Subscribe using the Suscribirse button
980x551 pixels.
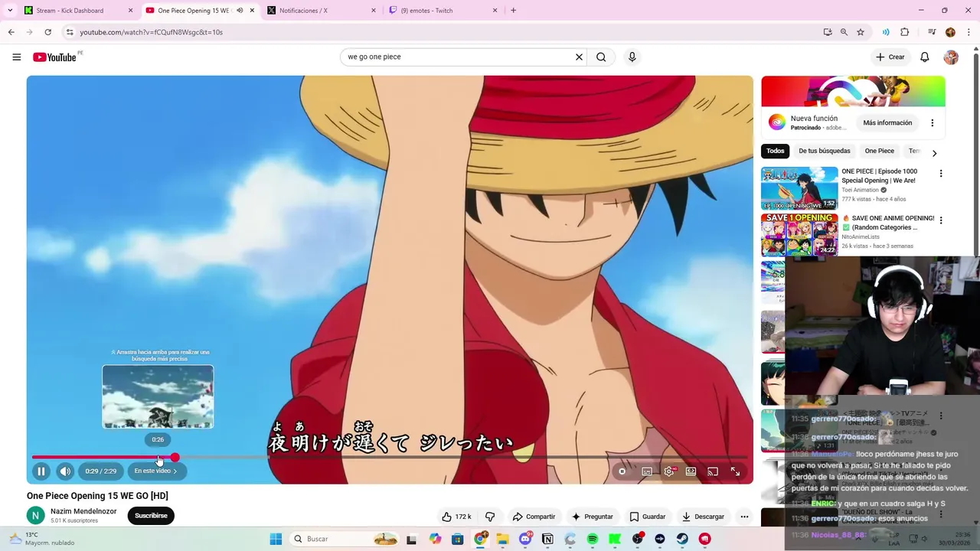point(151,516)
